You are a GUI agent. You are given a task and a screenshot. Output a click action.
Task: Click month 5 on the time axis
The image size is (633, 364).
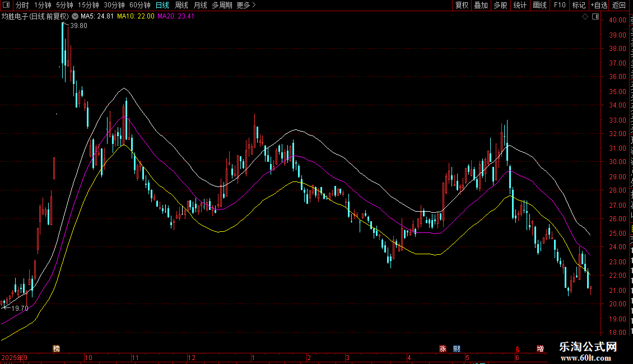[468, 357]
